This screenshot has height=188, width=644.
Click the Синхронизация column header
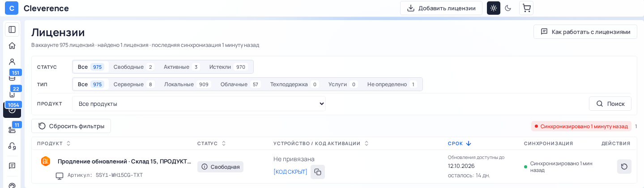548,143
